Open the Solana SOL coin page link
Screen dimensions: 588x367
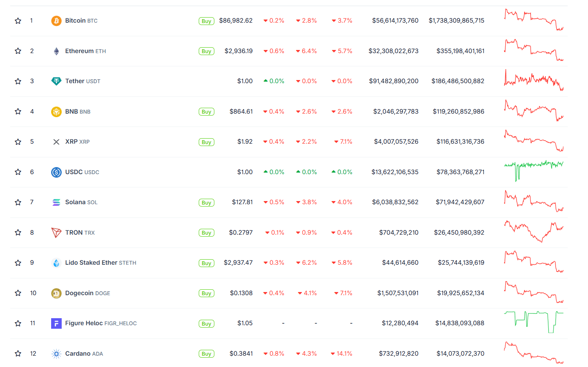click(81, 202)
